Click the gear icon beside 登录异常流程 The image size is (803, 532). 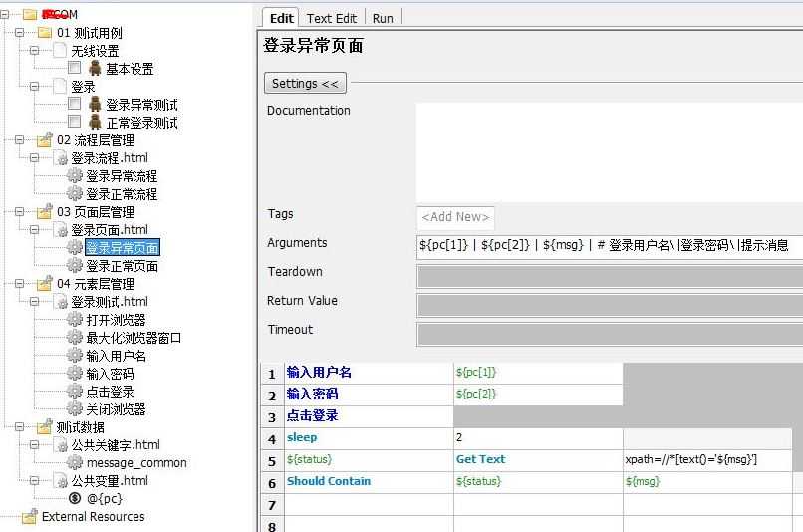[x=75, y=175]
